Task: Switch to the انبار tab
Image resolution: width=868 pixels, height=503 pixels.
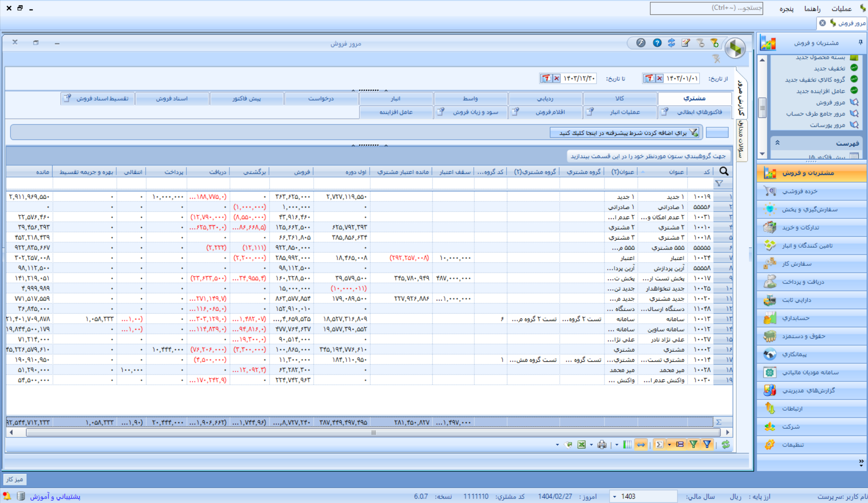Action: click(396, 98)
